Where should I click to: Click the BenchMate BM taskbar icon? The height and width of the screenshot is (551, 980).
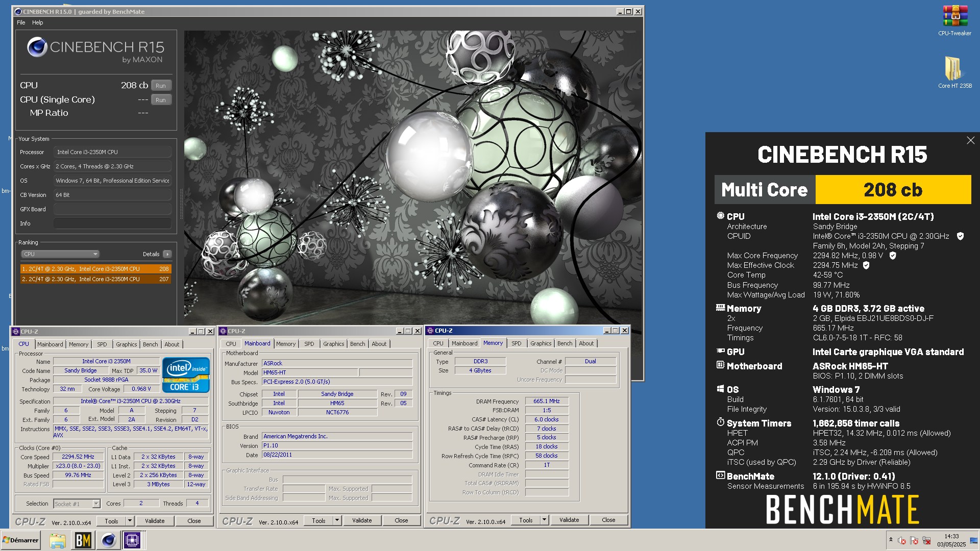[x=83, y=540]
